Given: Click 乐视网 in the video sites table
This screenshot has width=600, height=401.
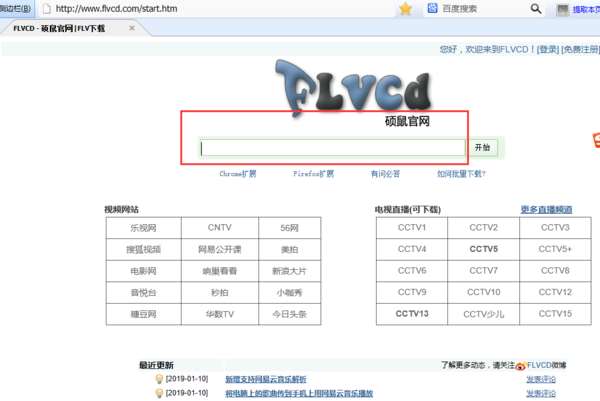Looking at the screenshot, I should (x=143, y=228).
